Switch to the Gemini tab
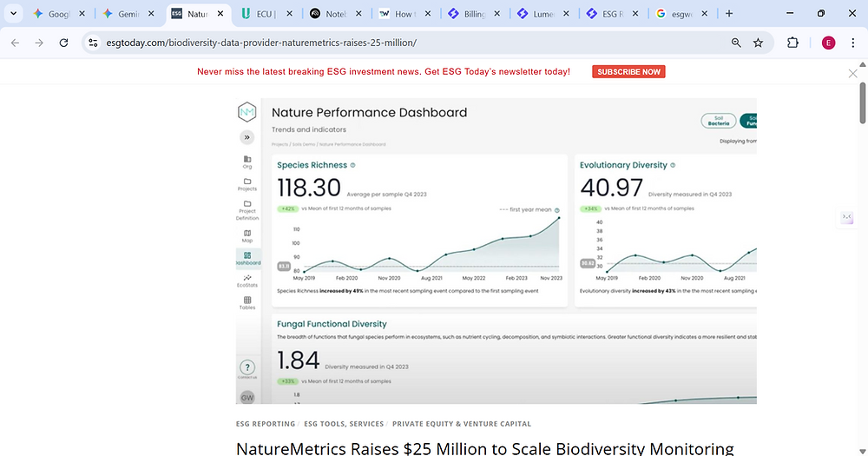 click(x=122, y=14)
